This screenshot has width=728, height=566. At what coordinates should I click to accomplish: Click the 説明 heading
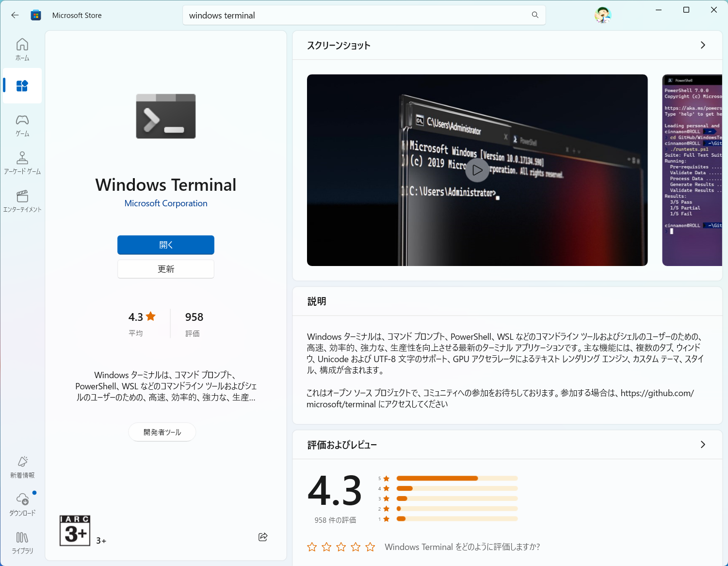pyautogui.click(x=317, y=301)
